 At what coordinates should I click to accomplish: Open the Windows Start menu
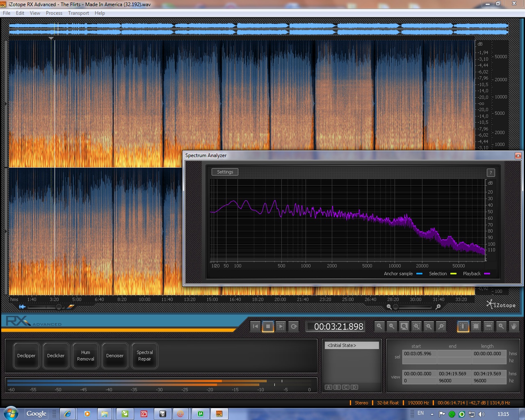[11, 413]
